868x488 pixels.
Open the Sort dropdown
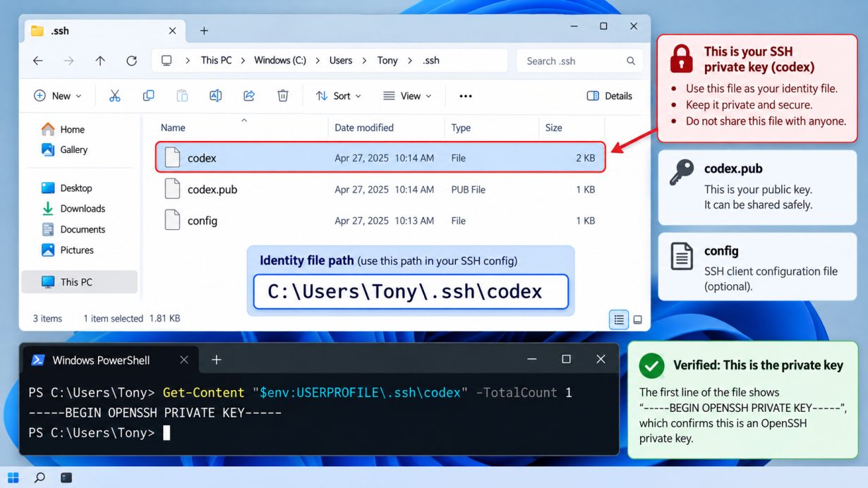click(x=339, y=96)
